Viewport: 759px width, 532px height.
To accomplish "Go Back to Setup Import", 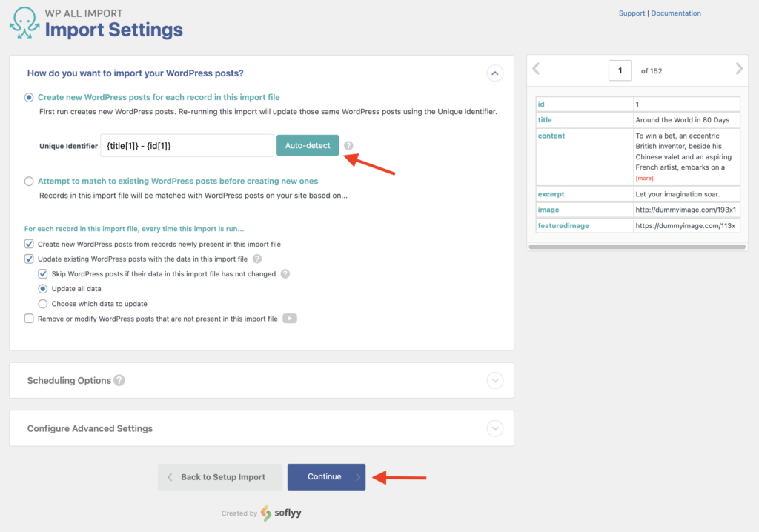I will tap(219, 476).
